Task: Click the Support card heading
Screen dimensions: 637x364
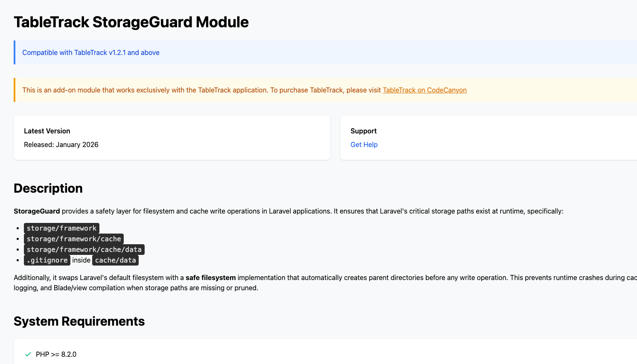Action: tap(364, 131)
